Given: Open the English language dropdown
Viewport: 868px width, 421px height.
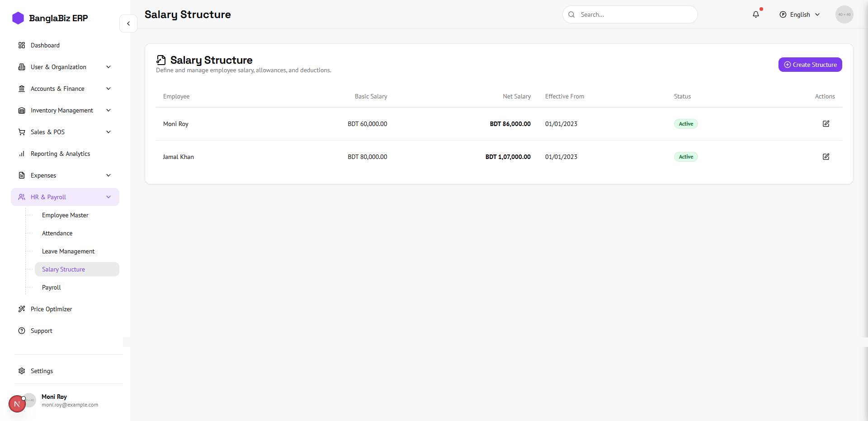Looking at the screenshot, I should coord(800,14).
